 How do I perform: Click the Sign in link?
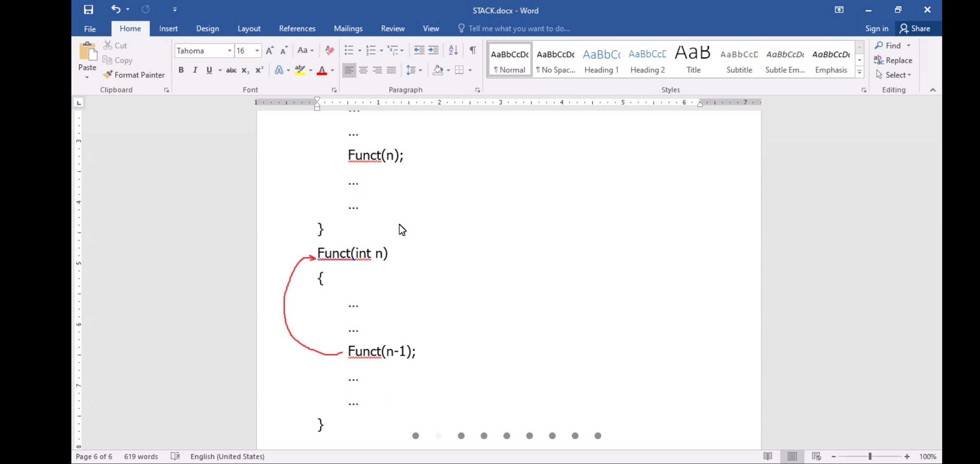tap(876, 28)
